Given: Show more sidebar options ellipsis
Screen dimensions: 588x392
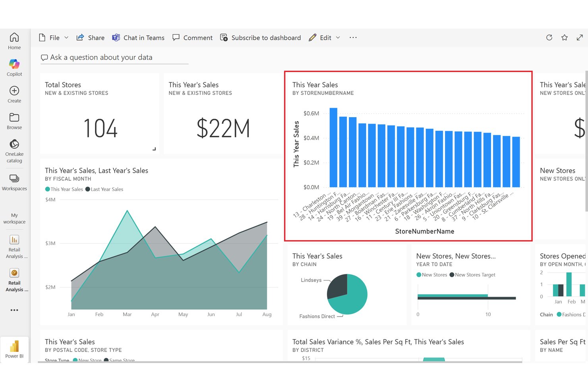Looking at the screenshot, I should [14, 310].
